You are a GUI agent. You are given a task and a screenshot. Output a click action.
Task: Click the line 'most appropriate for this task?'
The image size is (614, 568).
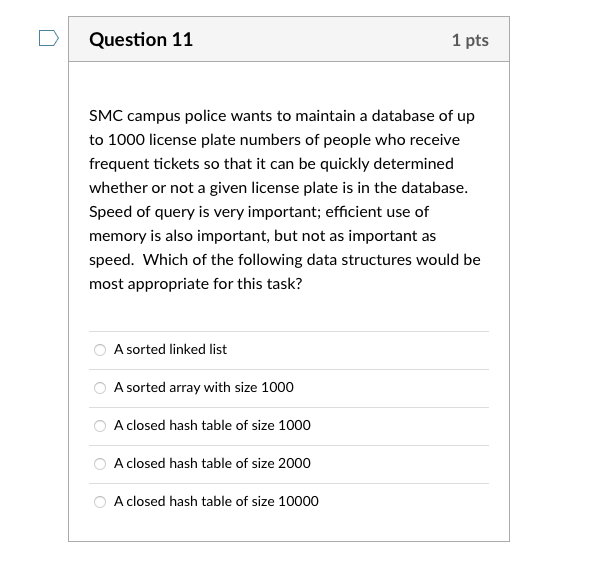(196, 284)
